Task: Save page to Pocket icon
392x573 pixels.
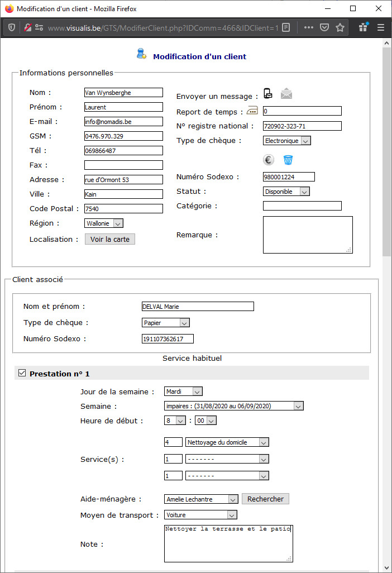Action: [x=324, y=27]
